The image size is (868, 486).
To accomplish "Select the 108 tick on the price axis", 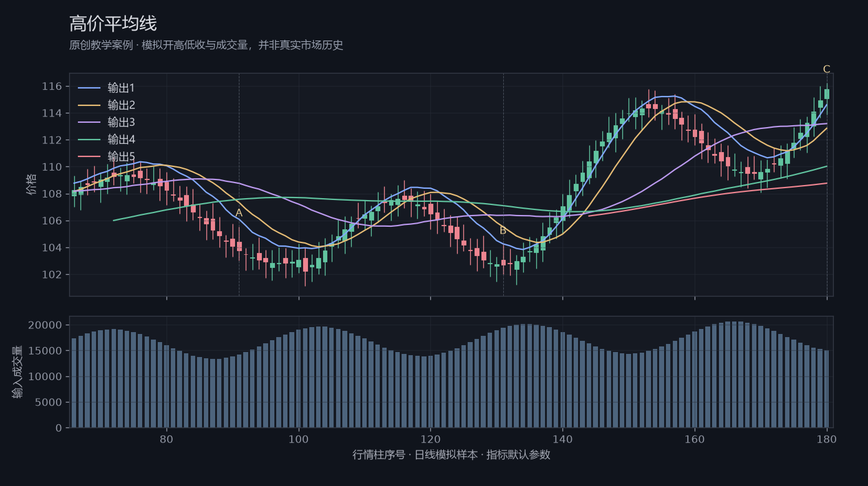I will coord(52,194).
